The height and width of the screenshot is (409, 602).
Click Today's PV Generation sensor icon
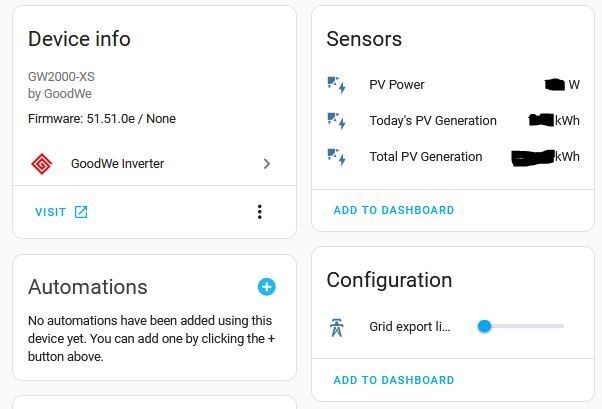[337, 121]
